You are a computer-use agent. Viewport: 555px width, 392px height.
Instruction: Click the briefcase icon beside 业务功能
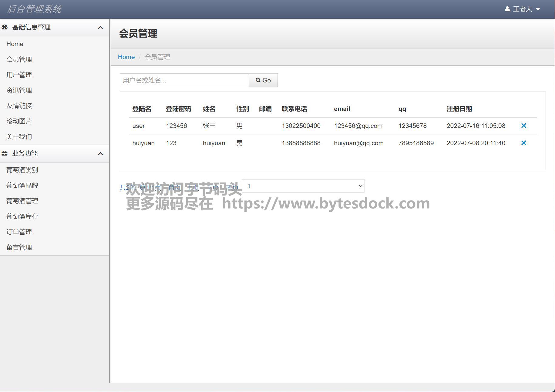tap(5, 153)
